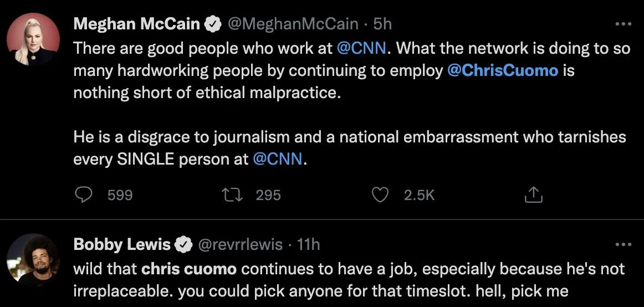Open the Meghan McCain display name
The height and width of the screenshot is (307, 644).
[x=137, y=24]
